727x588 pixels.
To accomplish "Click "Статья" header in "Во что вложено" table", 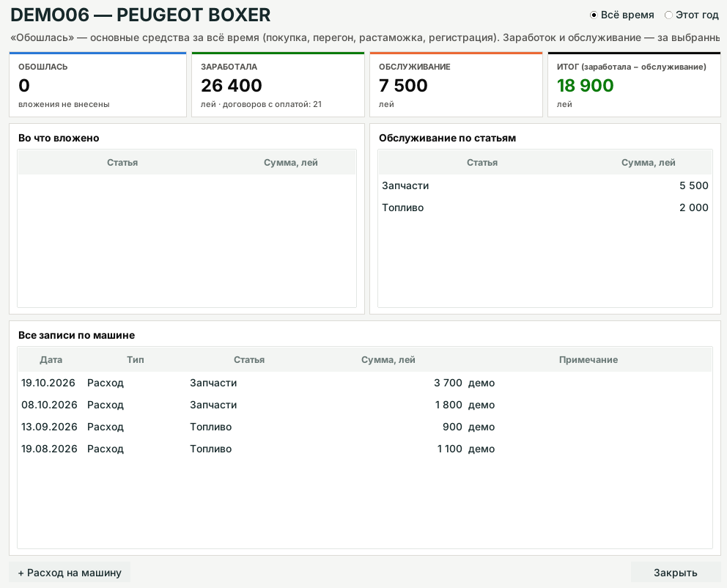I will click(x=122, y=163).
